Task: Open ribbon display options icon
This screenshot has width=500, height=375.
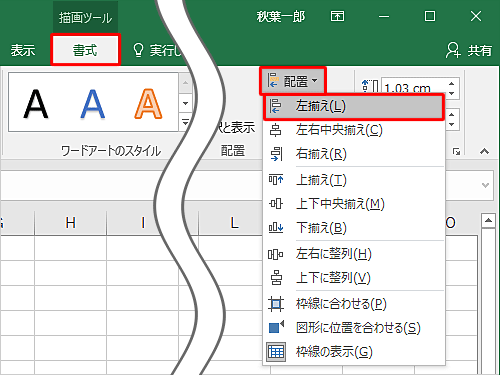Action: tap(337, 16)
